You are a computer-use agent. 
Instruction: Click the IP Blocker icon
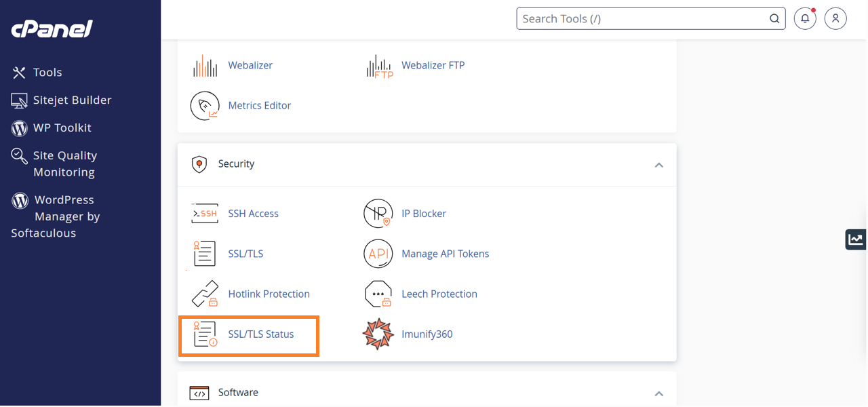pos(378,214)
